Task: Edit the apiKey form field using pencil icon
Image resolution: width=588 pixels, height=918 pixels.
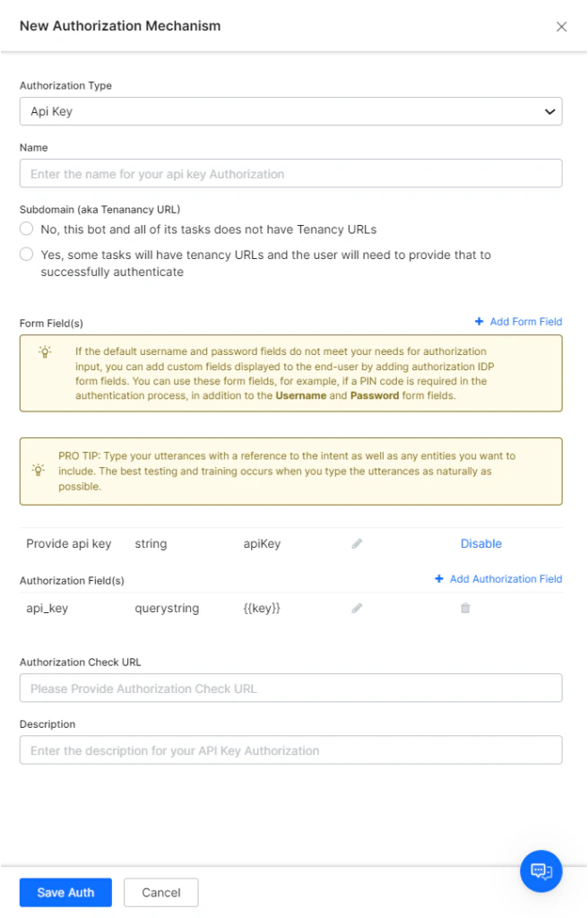Action: pos(355,544)
